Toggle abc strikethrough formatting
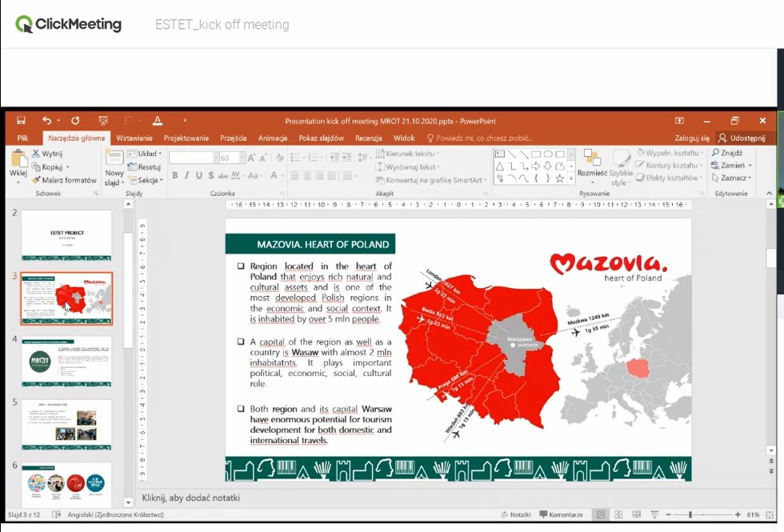The image size is (784, 532). pyautogui.click(x=223, y=175)
